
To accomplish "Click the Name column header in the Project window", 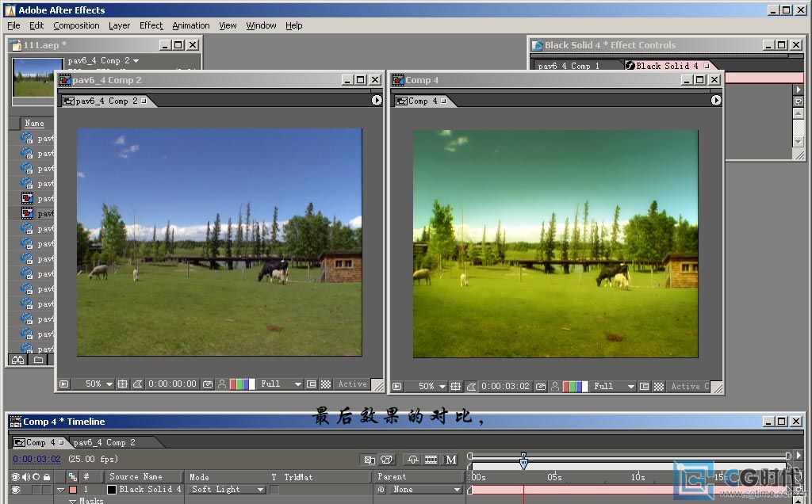I will click(x=34, y=123).
